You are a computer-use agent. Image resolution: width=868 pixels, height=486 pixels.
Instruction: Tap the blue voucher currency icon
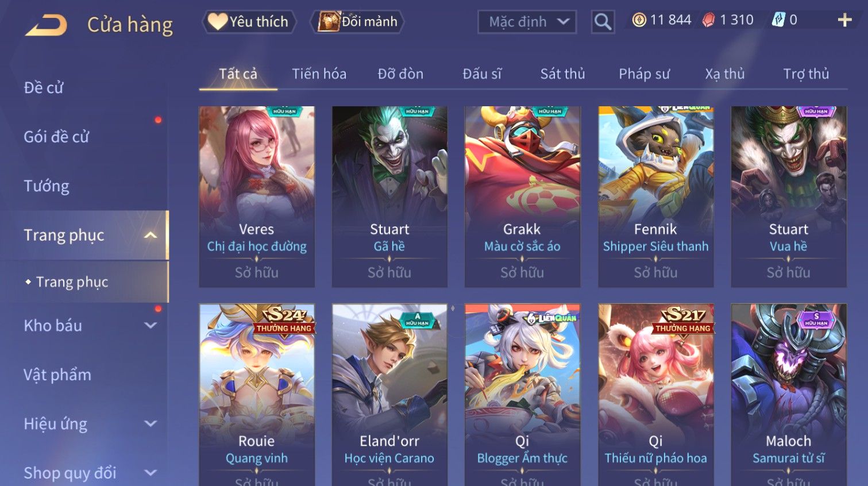click(x=778, y=20)
